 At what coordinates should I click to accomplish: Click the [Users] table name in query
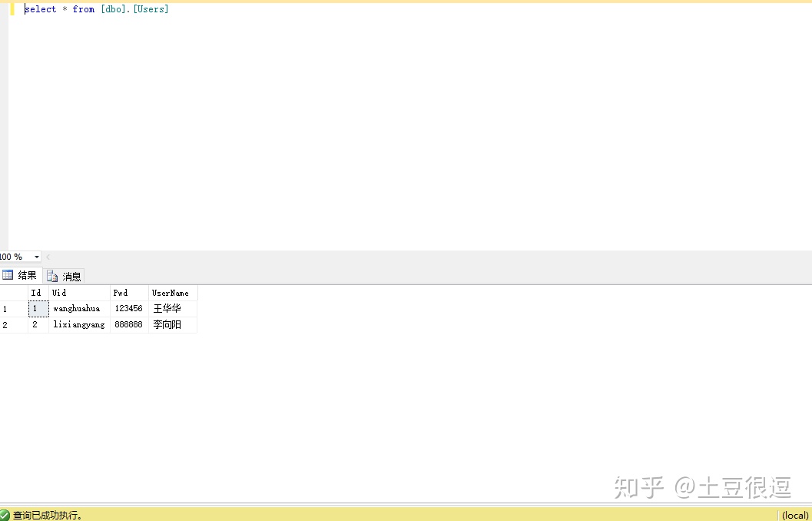151,8
